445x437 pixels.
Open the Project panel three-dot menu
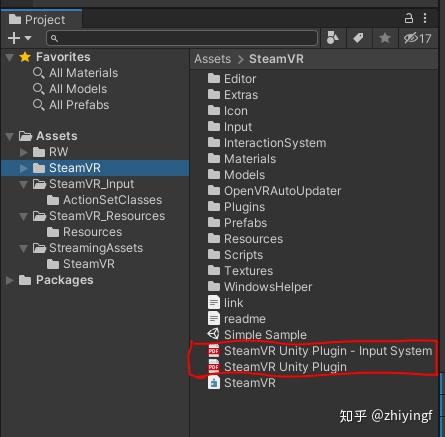[x=425, y=18]
